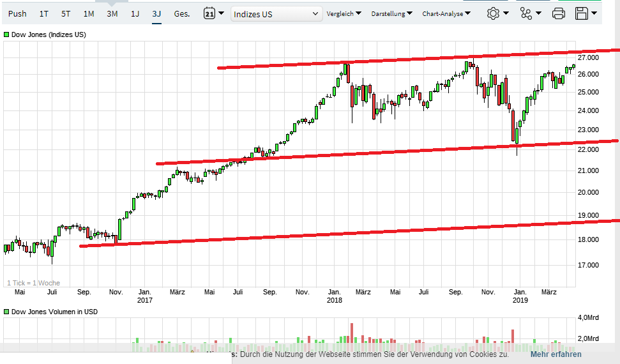Open the Darstellung menu
The height and width of the screenshot is (364, 620).
[x=391, y=13]
